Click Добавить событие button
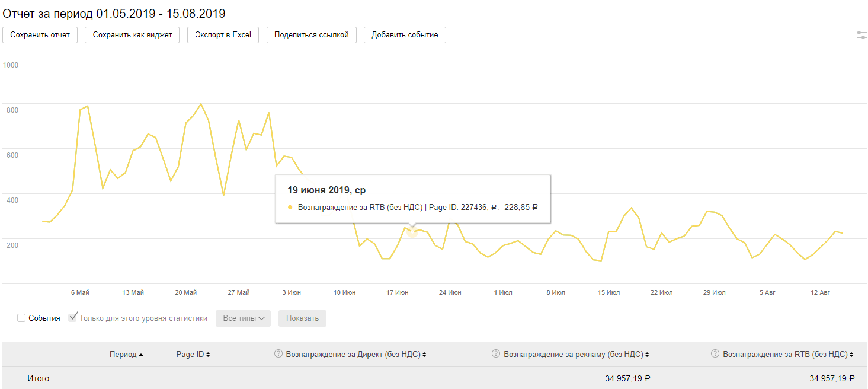Viewport: 868px width, 389px height. pyautogui.click(x=405, y=35)
